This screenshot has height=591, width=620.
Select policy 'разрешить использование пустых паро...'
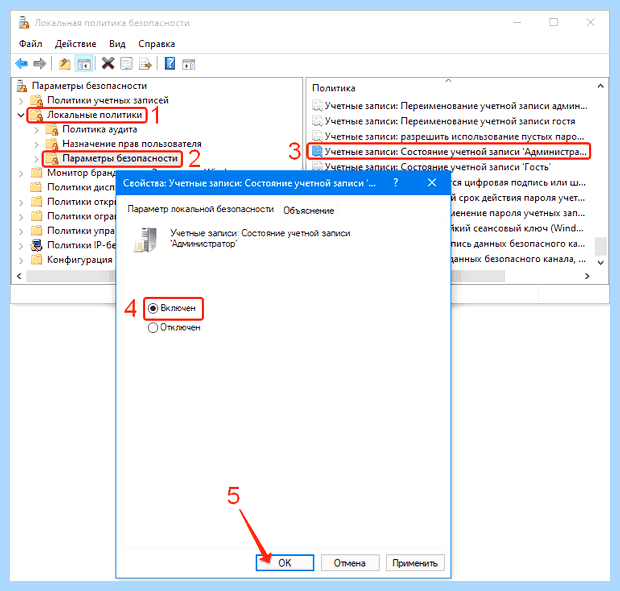click(448, 137)
